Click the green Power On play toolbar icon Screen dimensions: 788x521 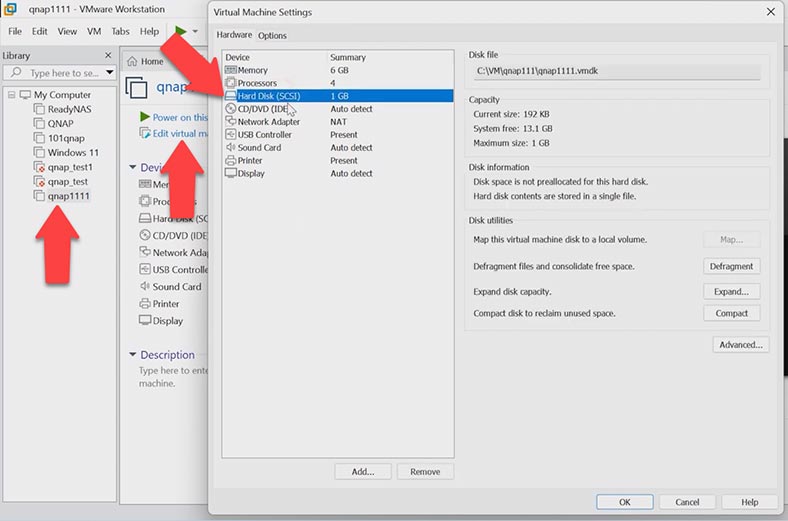180,31
